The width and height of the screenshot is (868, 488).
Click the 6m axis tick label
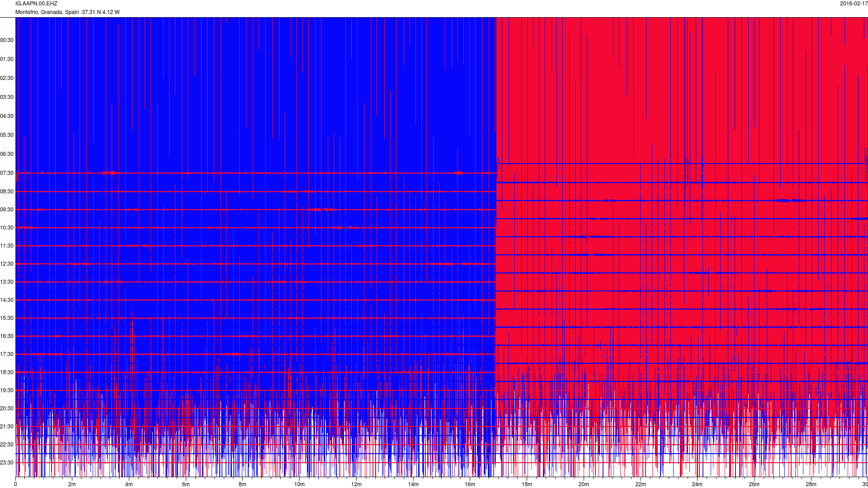coord(186,484)
